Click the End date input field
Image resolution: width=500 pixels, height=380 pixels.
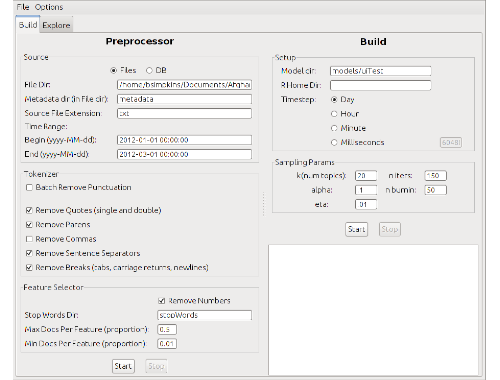(184, 154)
